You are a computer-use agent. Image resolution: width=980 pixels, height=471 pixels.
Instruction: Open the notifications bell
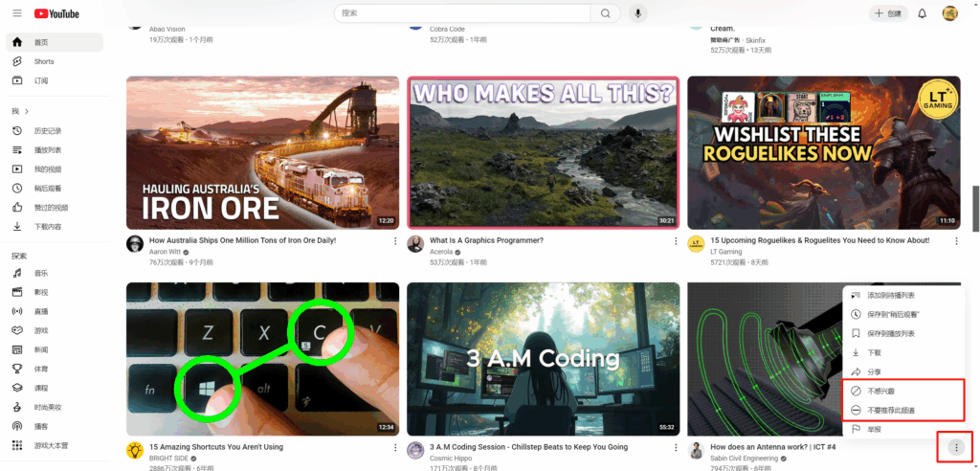(x=922, y=13)
